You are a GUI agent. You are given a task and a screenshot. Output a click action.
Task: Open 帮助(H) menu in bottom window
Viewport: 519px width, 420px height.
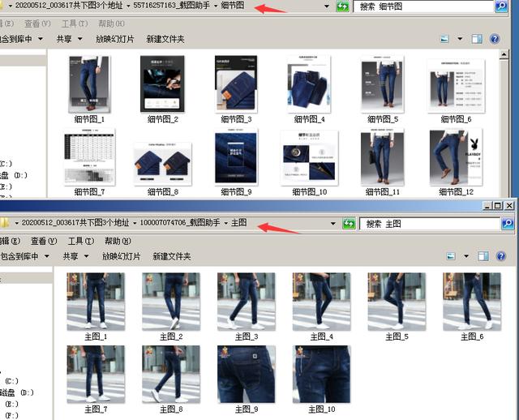pos(118,241)
